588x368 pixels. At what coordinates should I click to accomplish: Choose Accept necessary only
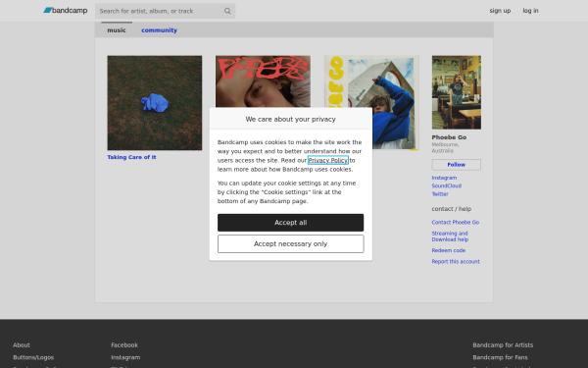pyautogui.click(x=291, y=244)
